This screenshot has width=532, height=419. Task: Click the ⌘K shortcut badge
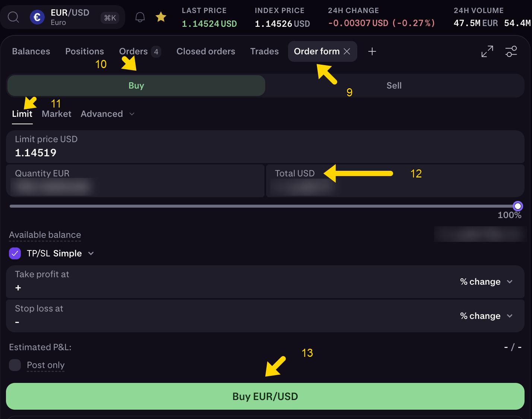point(110,17)
